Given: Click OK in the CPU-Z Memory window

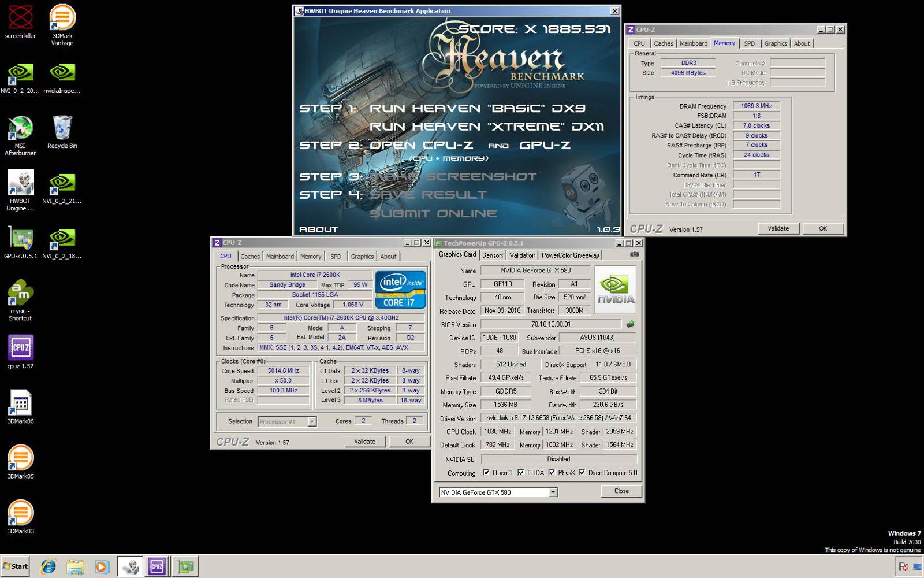Looking at the screenshot, I should (823, 228).
